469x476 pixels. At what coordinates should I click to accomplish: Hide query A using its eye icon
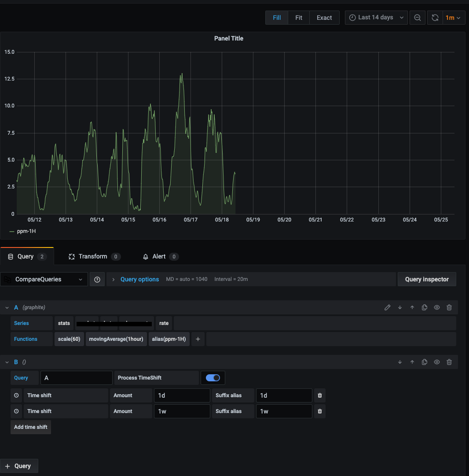coord(436,307)
